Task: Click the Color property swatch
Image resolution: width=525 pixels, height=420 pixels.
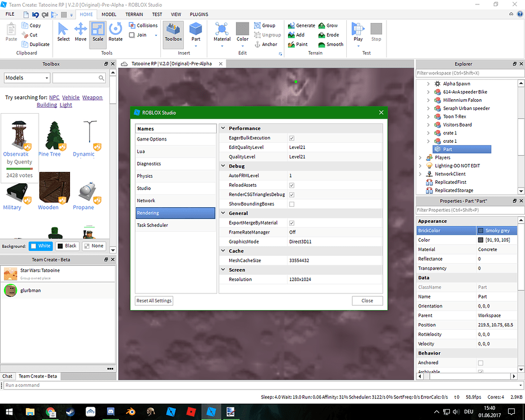Action: (481, 240)
